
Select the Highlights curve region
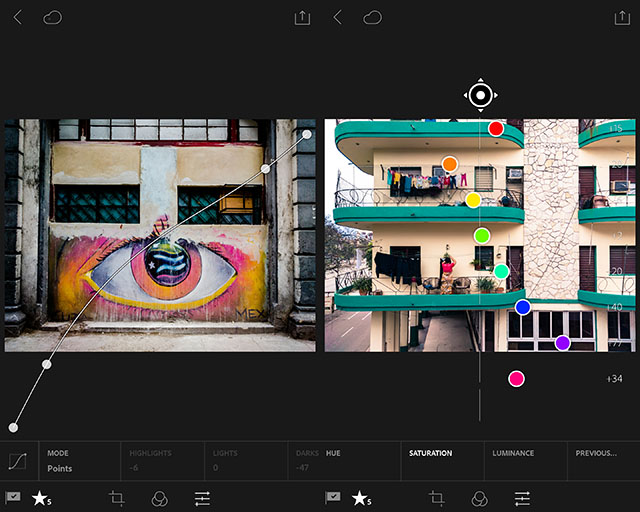pos(162,461)
